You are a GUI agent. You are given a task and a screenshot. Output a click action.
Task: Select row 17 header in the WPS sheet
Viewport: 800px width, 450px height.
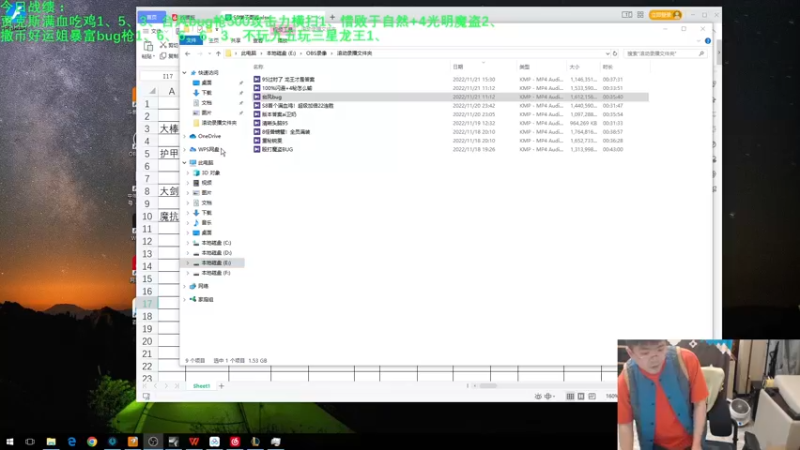tap(147, 304)
